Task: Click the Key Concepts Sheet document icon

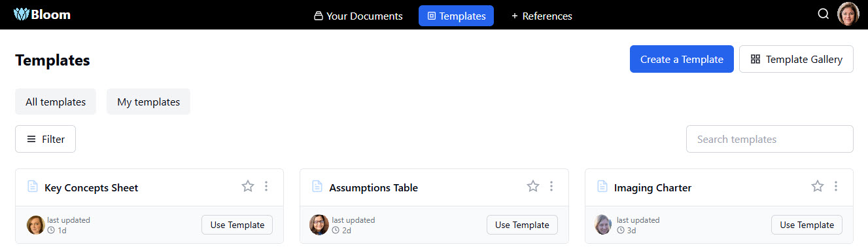Action: pos(33,187)
